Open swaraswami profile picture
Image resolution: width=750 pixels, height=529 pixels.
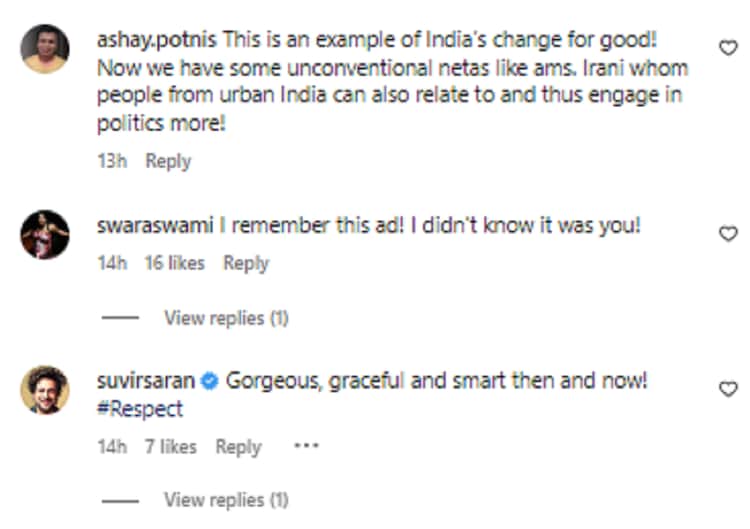coord(45,235)
